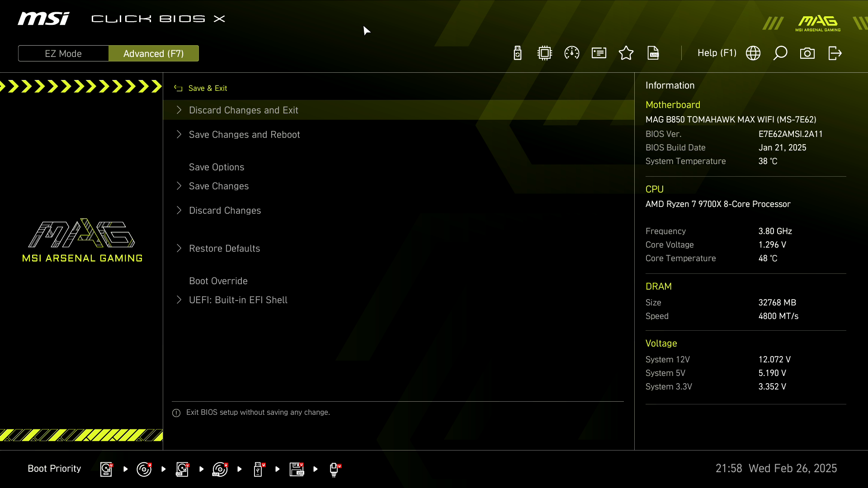Click the CPU chip icon in toolbar

coord(545,53)
